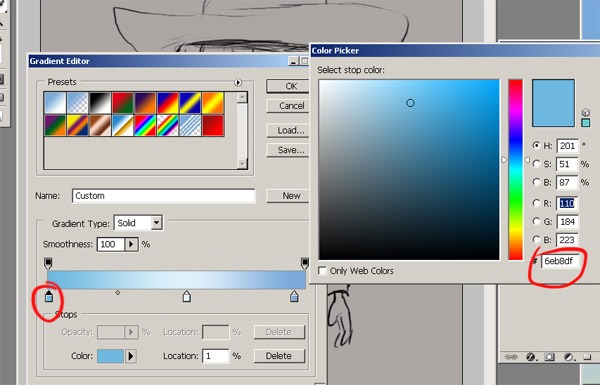
Task: Select the G green radio button
Action: tap(536, 221)
